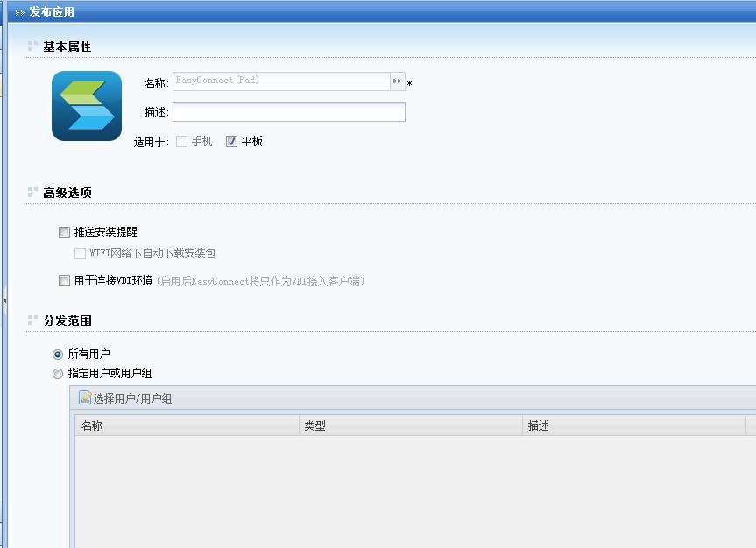The height and width of the screenshot is (548, 756).
Task: Enable 推送安装提醒 checkbox
Action: coord(64,233)
